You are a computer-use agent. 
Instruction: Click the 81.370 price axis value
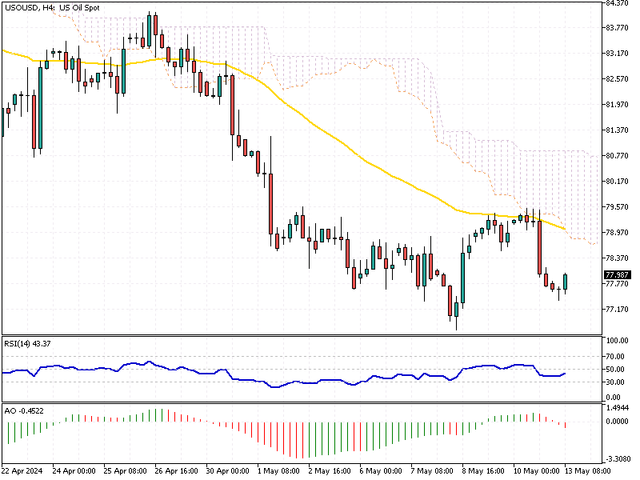[x=617, y=130]
